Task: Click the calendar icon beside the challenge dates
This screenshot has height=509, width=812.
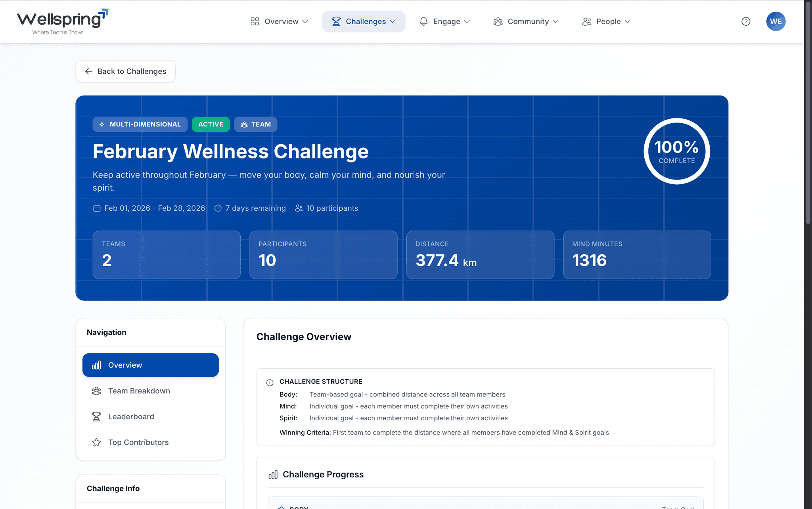Action: pyautogui.click(x=96, y=208)
